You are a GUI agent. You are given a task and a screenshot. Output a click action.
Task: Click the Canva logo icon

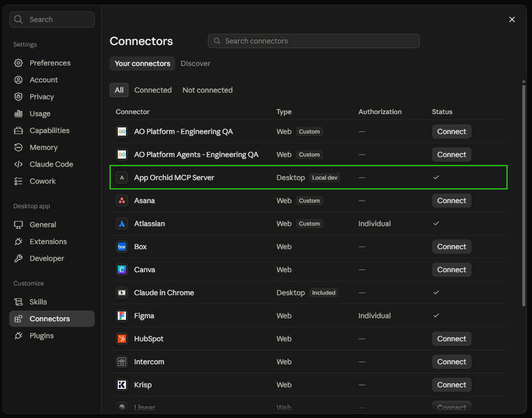[122, 270]
